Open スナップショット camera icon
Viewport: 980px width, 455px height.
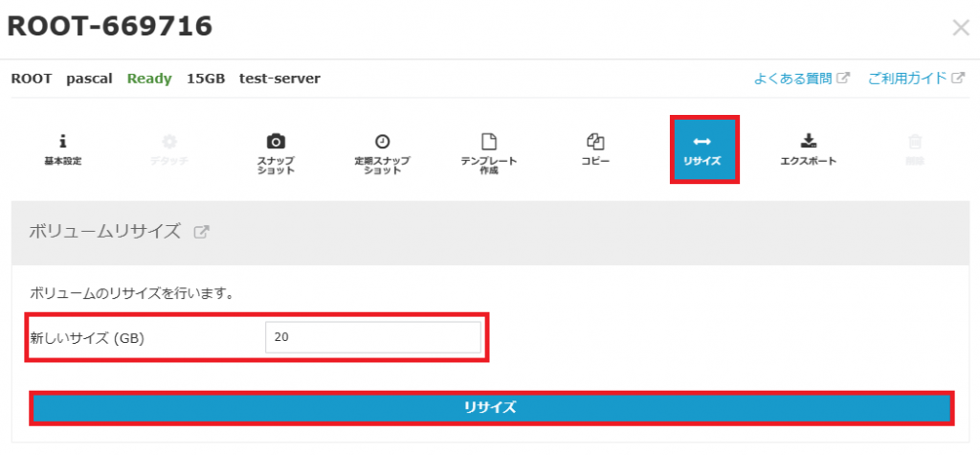[x=276, y=142]
